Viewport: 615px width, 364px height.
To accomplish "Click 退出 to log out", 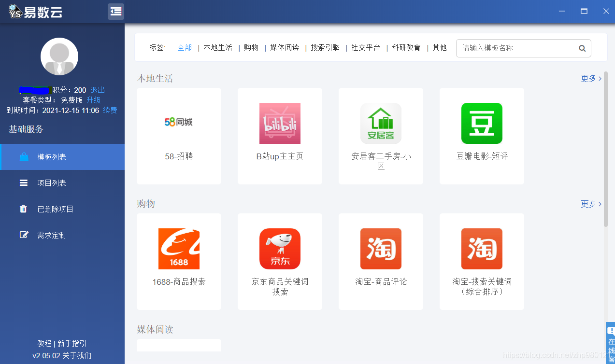I will click(98, 90).
